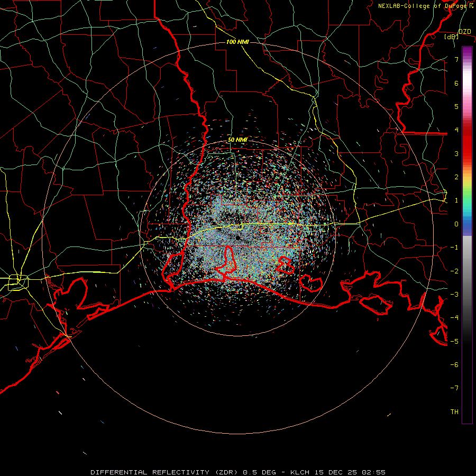Screen dimensions: 476x476
Task: Click the radar site at sweep center
Action: (237, 237)
